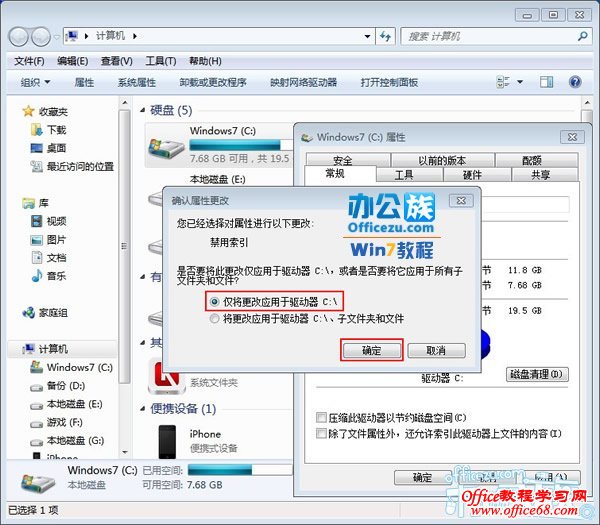The image size is (600, 525).
Task: Open the 图片 library icon
Action: 36,240
